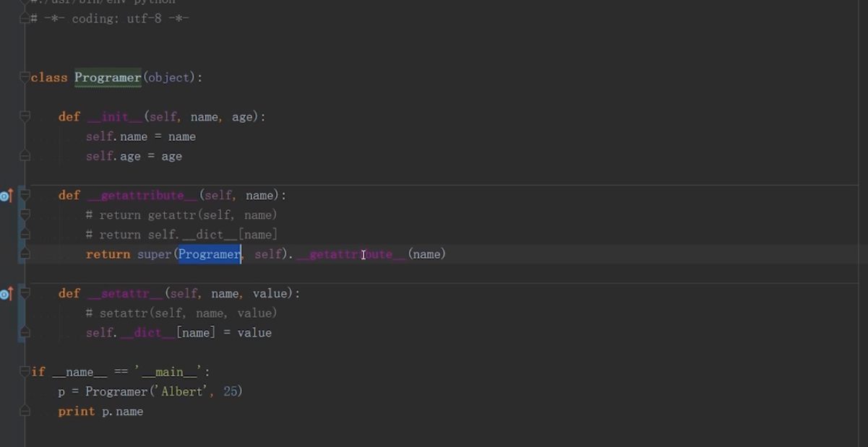Click the 'Albert' string literal
Viewport: 868px width, 447px height.
(184, 391)
